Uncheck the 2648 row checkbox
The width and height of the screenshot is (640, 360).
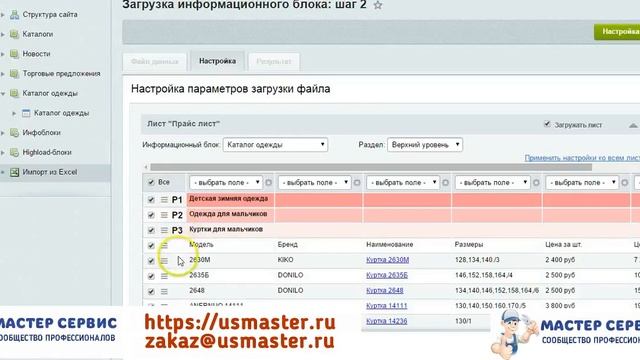(151, 291)
